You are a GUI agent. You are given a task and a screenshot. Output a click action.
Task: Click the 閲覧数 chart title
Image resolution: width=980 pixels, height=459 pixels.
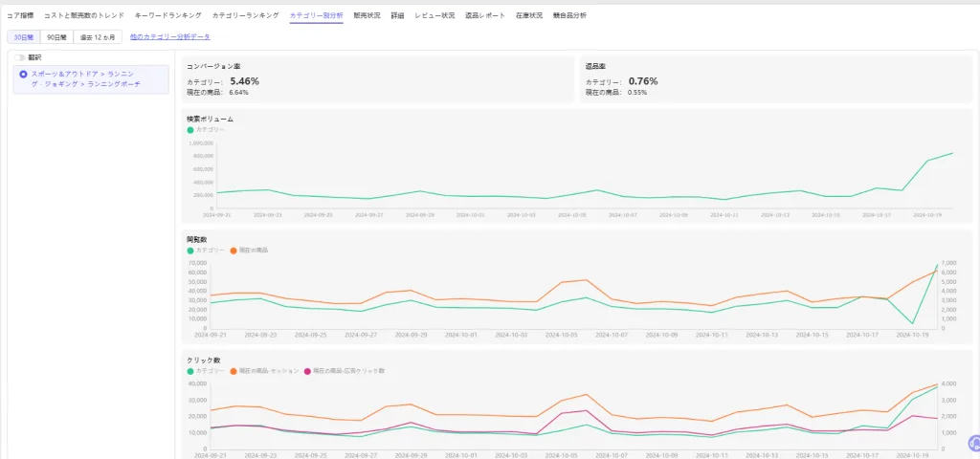(196, 239)
